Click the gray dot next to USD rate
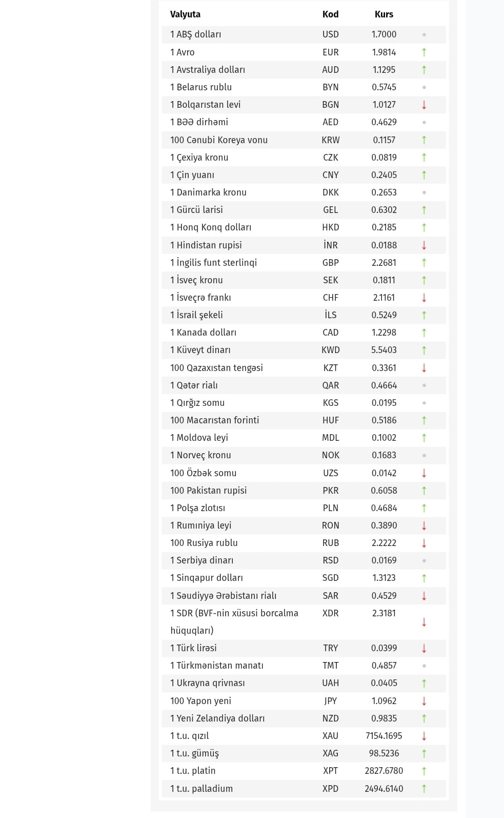 point(424,35)
